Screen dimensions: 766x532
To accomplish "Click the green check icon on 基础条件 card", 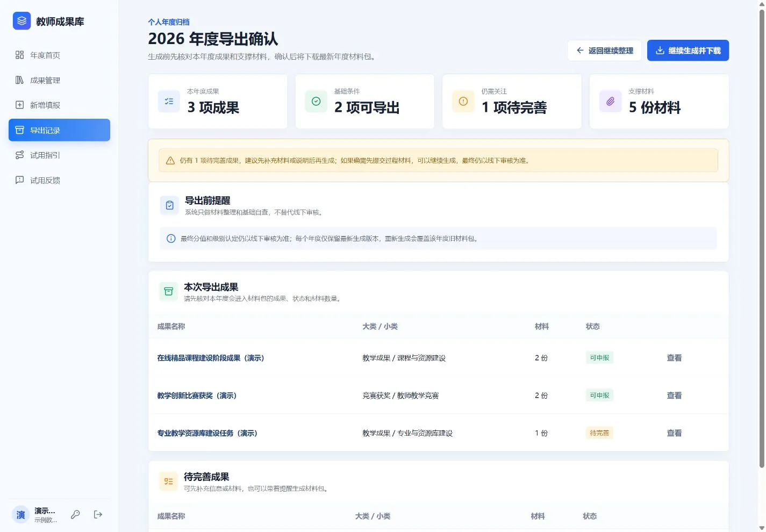I will (316, 101).
